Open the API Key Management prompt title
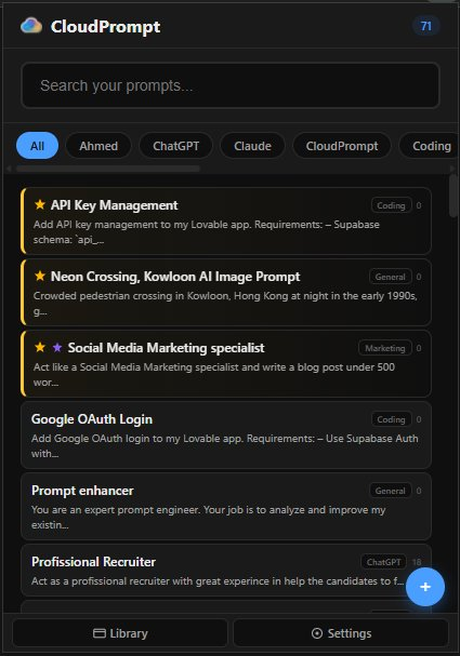This screenshot has width=460, height=656. coord(114,205)
